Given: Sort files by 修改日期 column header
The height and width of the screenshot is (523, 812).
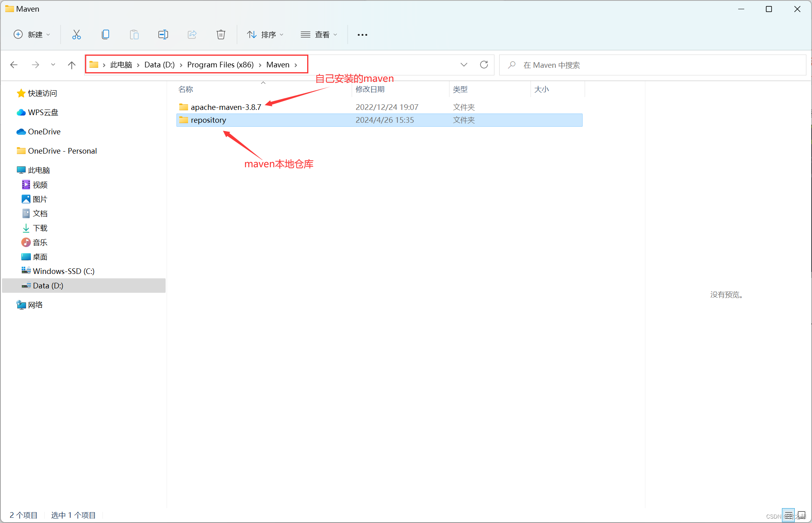Looking at the screenshot, I should coord(369,89).
